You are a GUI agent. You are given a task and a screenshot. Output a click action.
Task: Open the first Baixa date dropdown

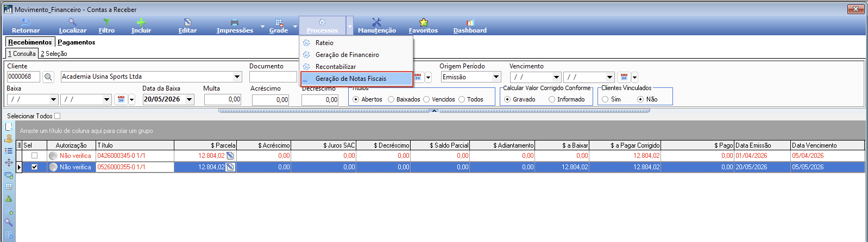coord(53,99)
